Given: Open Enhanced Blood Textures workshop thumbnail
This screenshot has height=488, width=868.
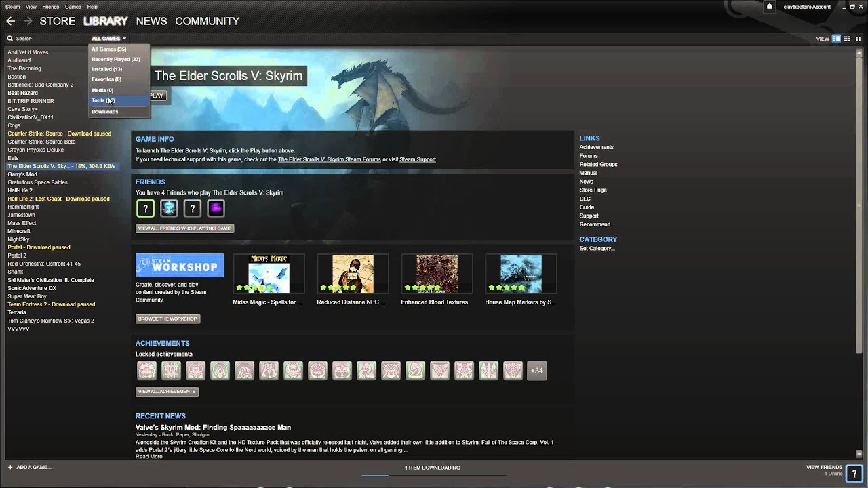Looking at the screenshot, I should tap(437, 274).
